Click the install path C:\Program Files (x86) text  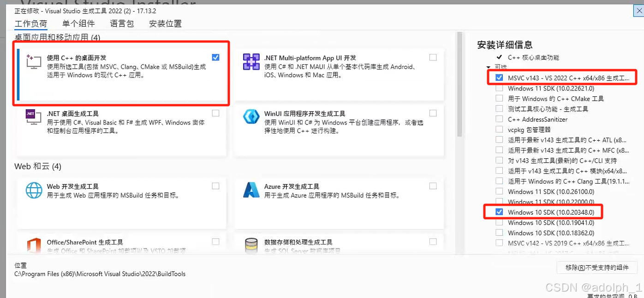click(x=100, y=274)
